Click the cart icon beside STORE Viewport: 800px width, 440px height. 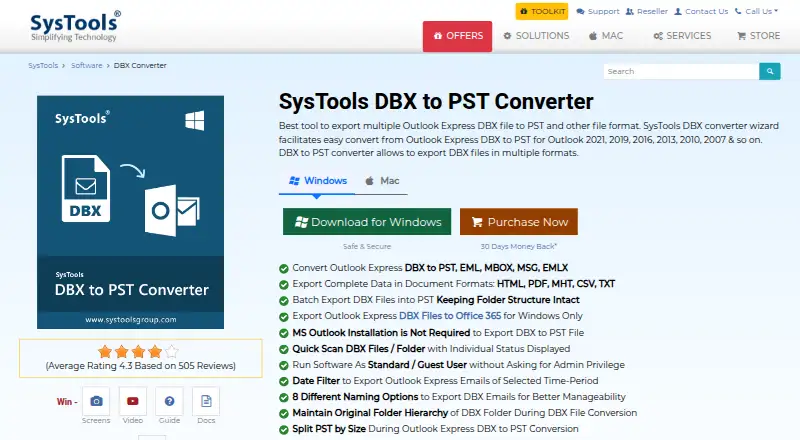(x=741, y=36)
